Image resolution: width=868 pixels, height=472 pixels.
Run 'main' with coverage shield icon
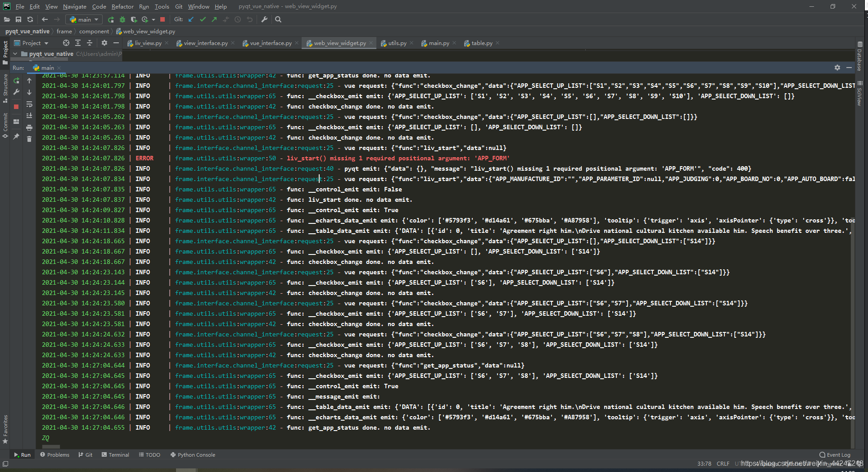134,19
